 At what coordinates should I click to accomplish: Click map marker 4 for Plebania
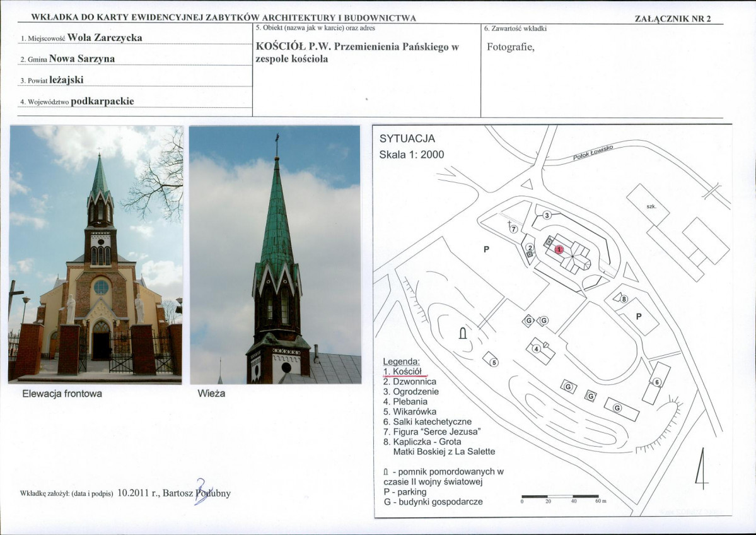click(536, 348)
